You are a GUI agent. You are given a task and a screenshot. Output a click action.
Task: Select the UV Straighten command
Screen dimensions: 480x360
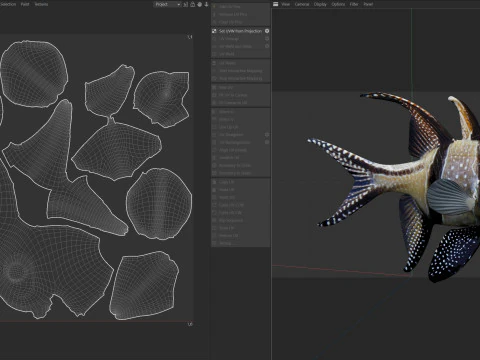click(240, 135)
